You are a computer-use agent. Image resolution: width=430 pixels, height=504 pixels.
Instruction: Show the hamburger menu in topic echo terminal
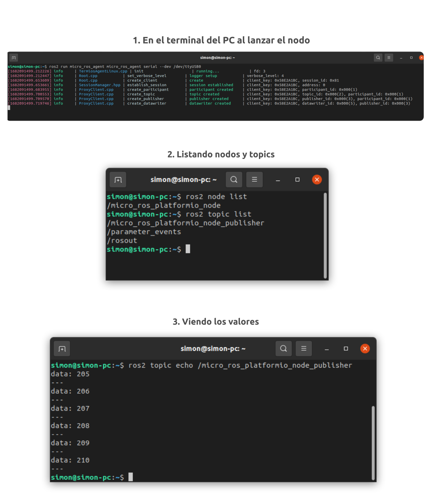click(x=303, y=349)
